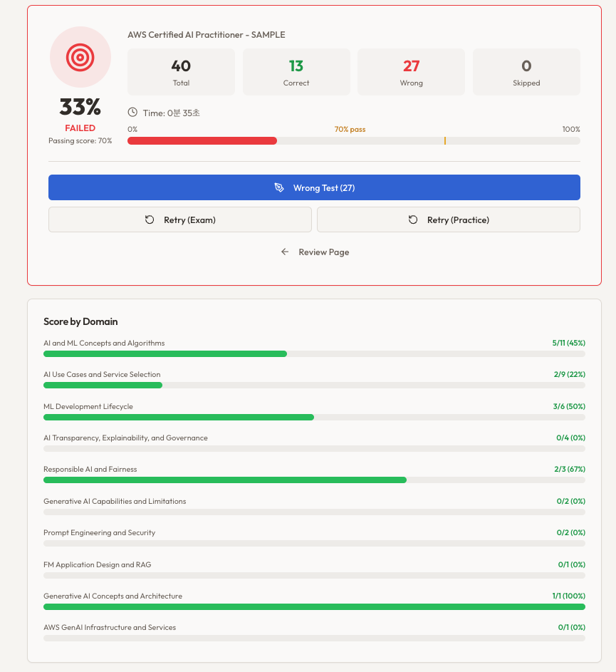This screenshot has height=672, width=616.
Task: Click the '5/11 (45%)' score
Action: point(569,343)
